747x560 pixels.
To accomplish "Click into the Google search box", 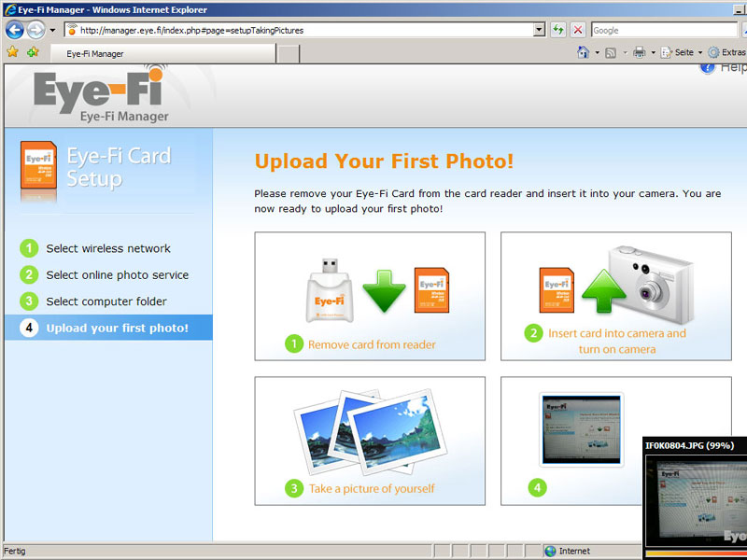I will click(x=664, y=30).
